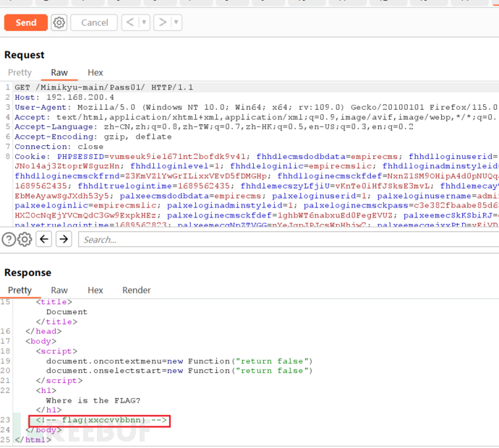Open search help question mark icon
499x448 pixels.
[9, 240]
